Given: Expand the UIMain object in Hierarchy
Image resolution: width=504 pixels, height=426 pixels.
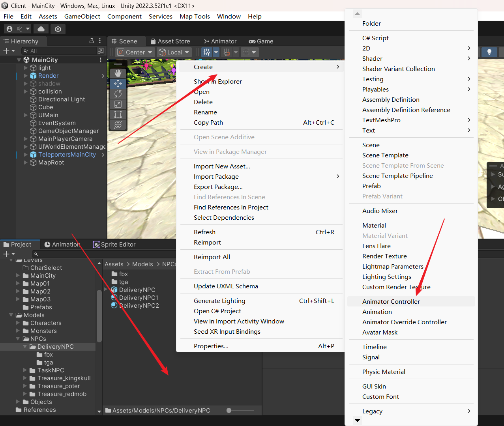Looking at the screenshot, I should click(26, 115).
